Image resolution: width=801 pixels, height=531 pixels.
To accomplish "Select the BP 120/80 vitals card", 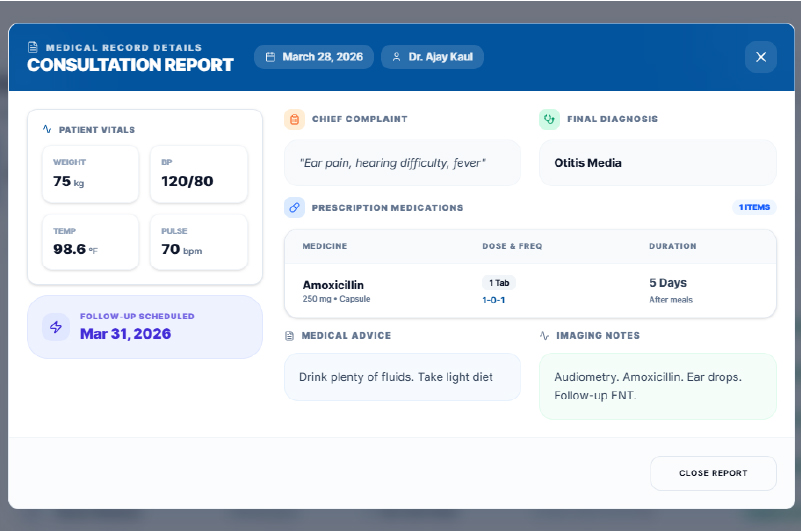I will point(199,174).
